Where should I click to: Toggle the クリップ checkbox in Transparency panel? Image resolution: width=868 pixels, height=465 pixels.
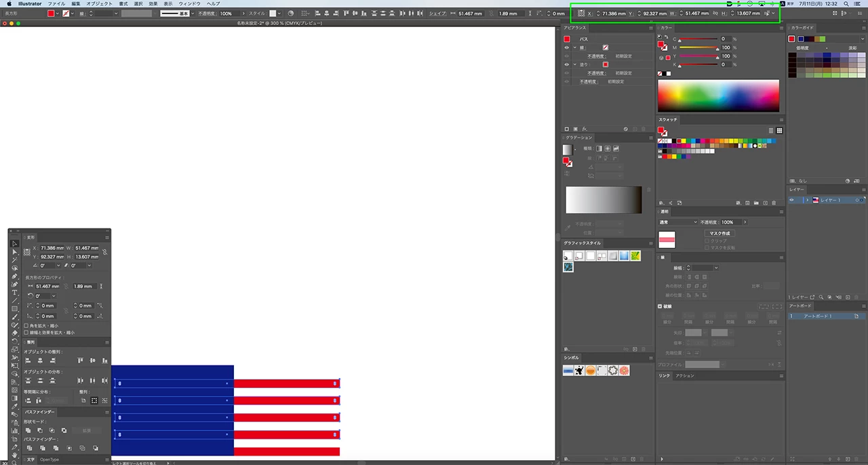[x=707, y=241]
